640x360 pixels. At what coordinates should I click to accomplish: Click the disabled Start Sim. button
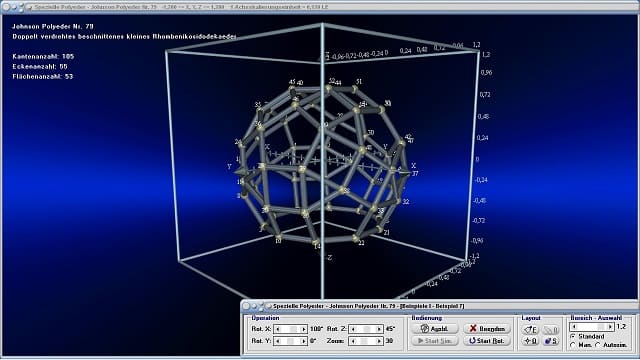pyautogui.click(x=435, y=340)
